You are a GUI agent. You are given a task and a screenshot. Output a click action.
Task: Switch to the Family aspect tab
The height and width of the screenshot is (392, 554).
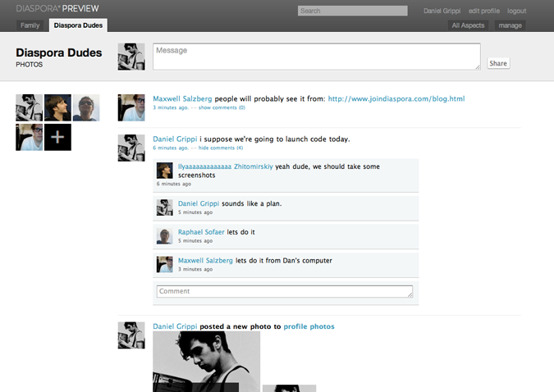pos(30,25)
